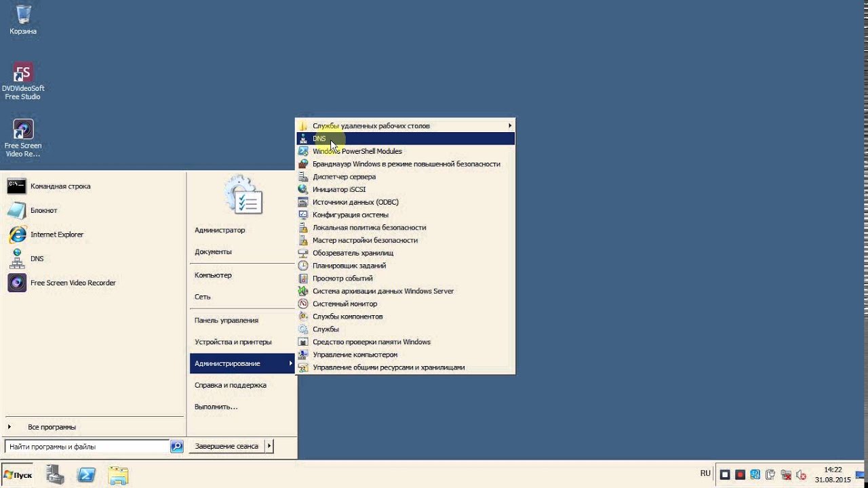Open Службы entry in the submenu
868x488 pixels.
tap(406, 329)
